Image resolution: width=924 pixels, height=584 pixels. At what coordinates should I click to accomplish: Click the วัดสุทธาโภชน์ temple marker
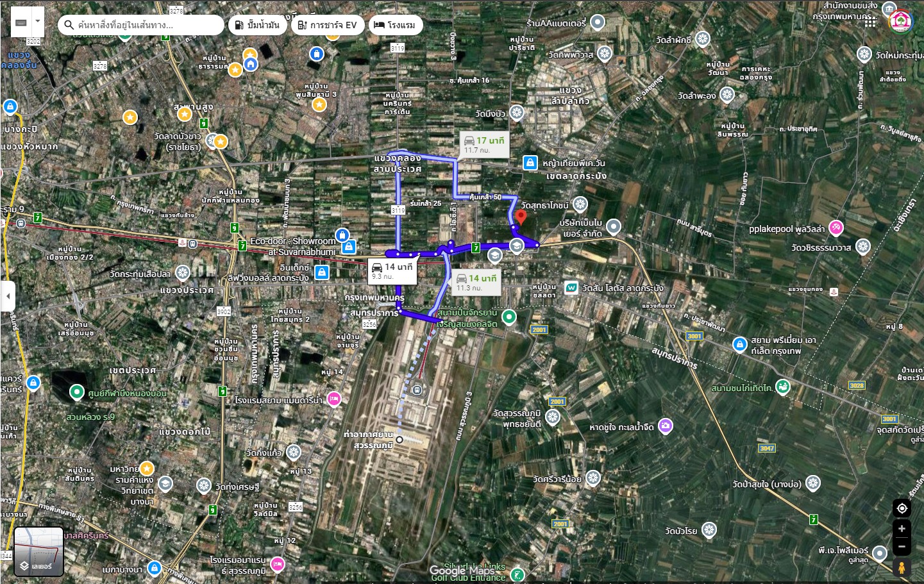click(580, 204)
